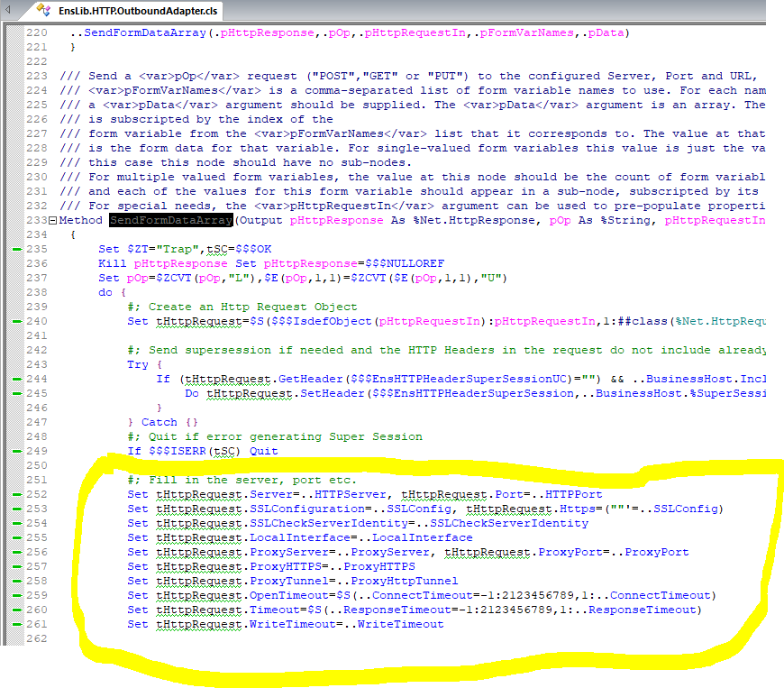Click %Net.HttpResponse in the method signature

473,220
